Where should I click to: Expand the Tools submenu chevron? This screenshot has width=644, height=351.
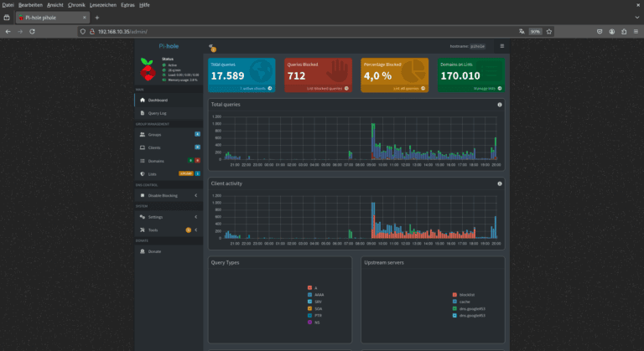(x=196, y=230)
